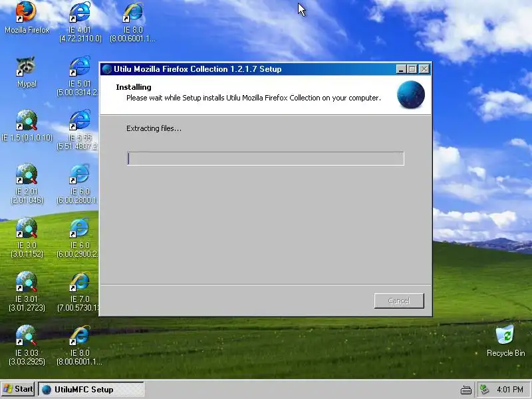The width and height of the screenshot is (532, 399).
Task: Select the IE 1.5 (0.1.0.10) shortcut
Action: [x=27, y=125]
